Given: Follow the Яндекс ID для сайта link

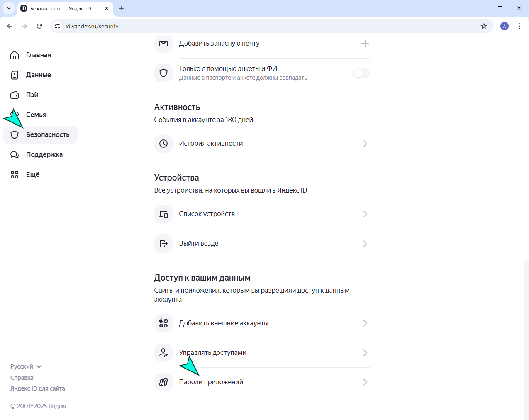Looking at the screenshot, I should (x=37, y=388).
